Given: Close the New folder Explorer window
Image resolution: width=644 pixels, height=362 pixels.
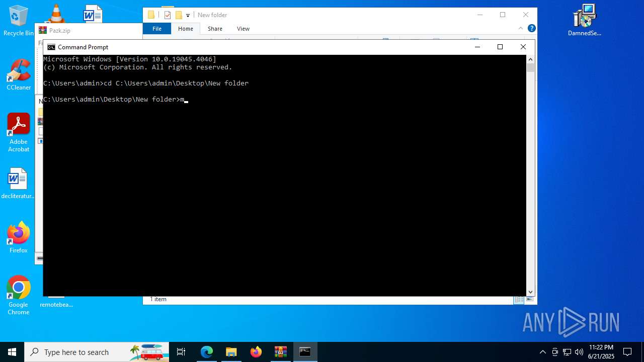Looking at the screenshot, I should click(526, 15).
